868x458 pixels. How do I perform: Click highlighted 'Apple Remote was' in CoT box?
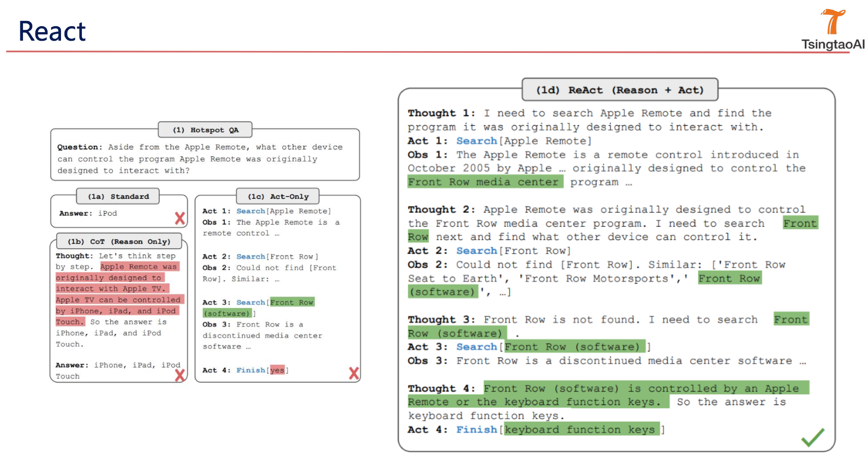(x=139, y=267)
